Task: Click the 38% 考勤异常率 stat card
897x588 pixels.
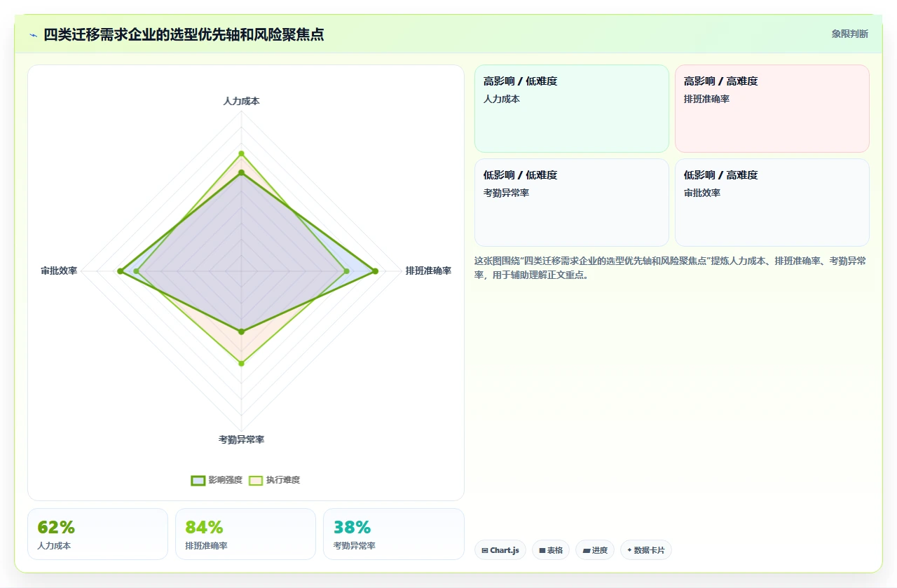Action: pyautogui.click(x=394, y=534)
